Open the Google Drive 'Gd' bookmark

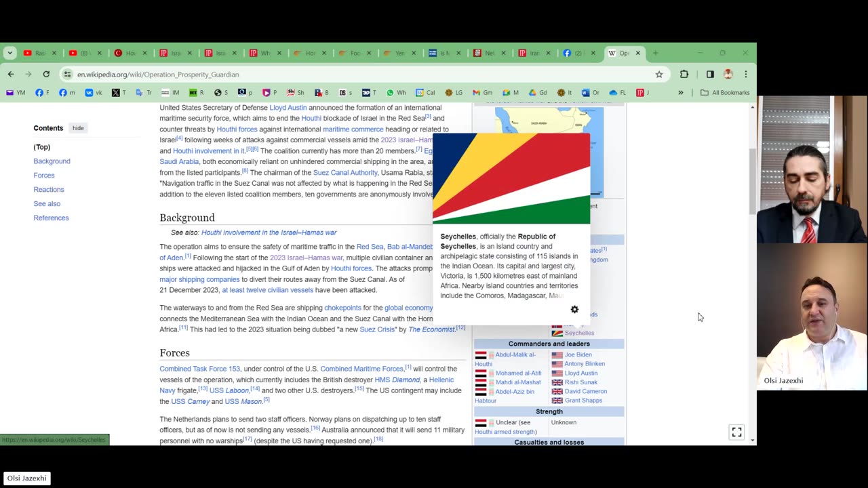click(538, 93)
